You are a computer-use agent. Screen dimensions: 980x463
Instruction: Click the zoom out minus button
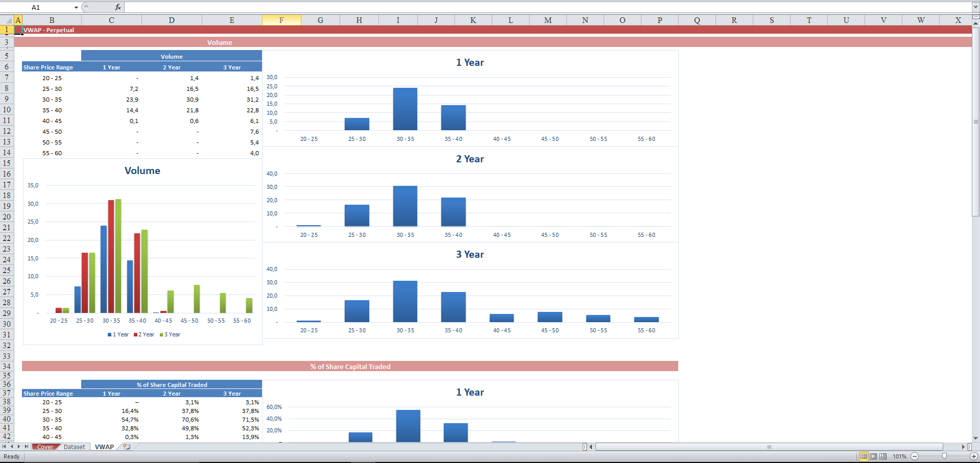[915, 456]
